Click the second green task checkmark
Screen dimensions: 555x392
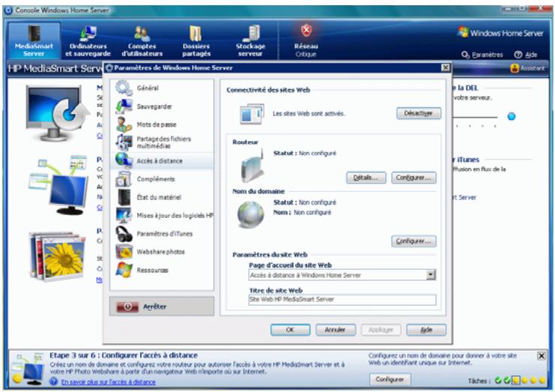(x=507, y=380)
